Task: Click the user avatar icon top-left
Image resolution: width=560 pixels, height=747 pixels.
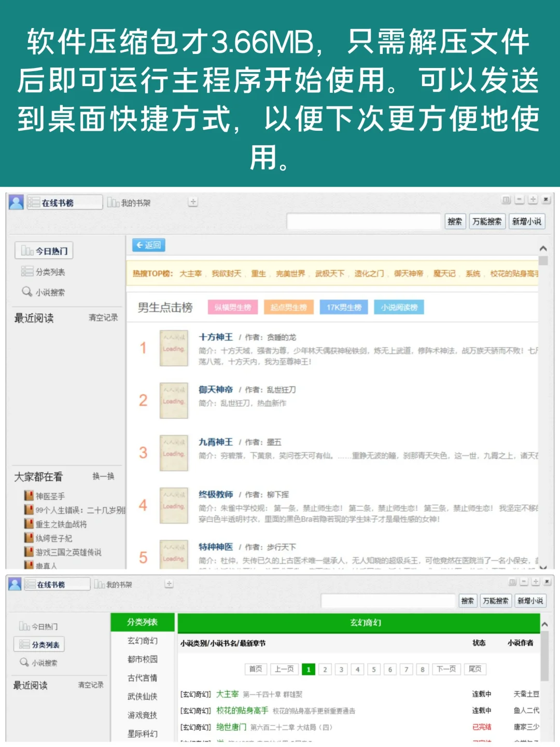Action: click(16, 202)
